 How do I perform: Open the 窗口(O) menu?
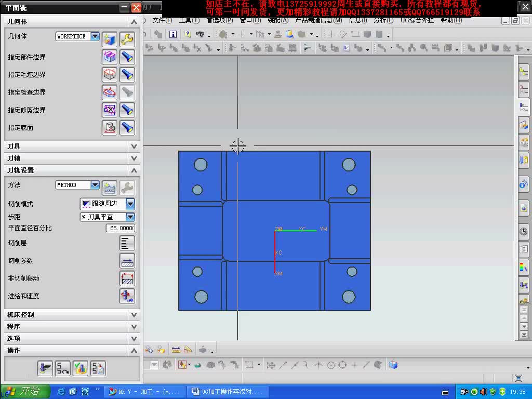click(250, 20)
